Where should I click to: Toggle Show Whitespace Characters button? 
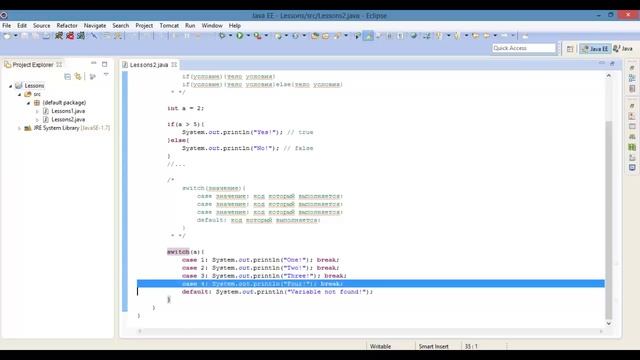point(400,36)
